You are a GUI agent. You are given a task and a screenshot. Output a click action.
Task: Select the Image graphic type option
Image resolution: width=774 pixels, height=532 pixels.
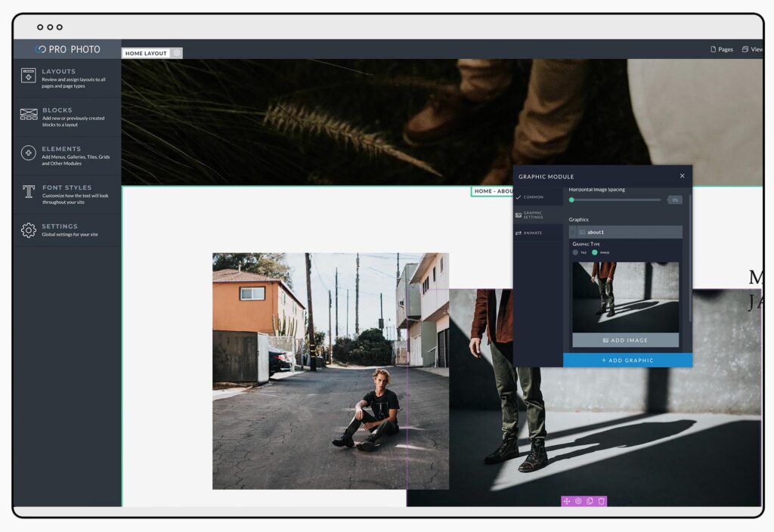pyautogui.click(x=595, y=252)
